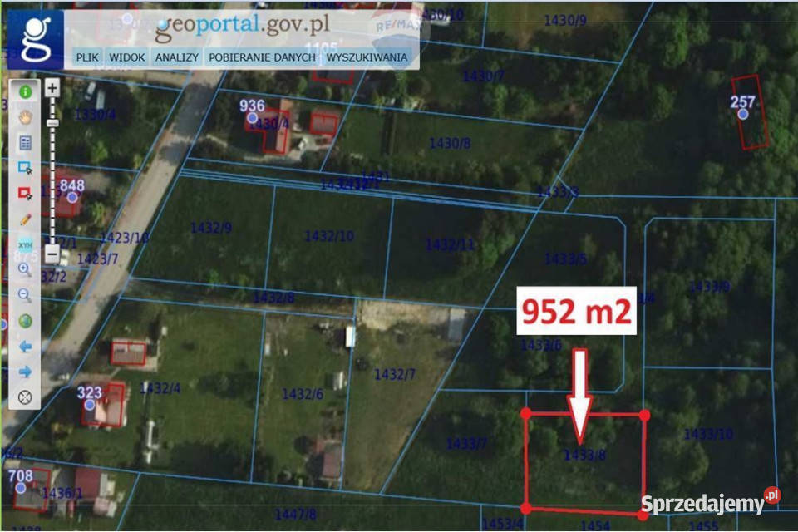Image resolution: width=798 pixels, height=532 pixels.
Task: Open the layers list panel icon
Action: click(x=25, y=142)
